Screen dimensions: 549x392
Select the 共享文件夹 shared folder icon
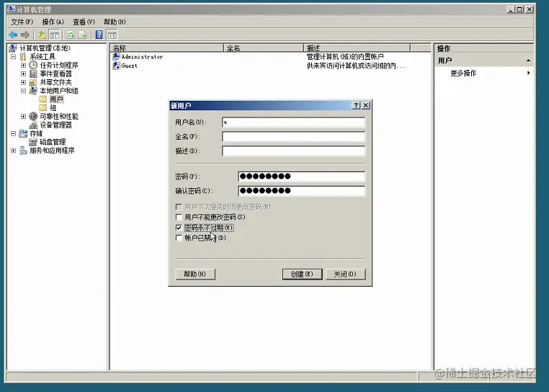33,82
